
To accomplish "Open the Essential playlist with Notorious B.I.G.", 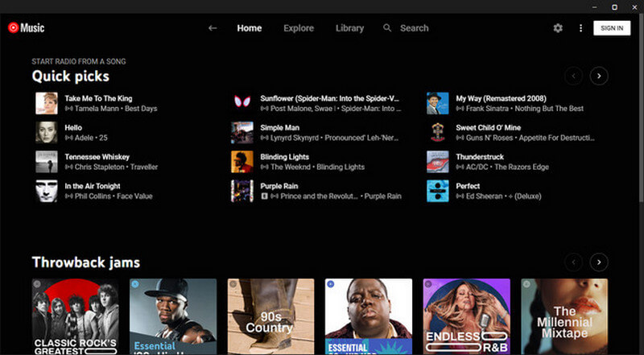I will tap(369, 316).
